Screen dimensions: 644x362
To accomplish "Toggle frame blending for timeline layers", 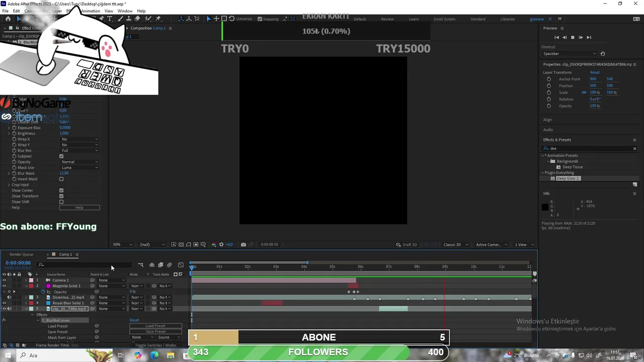I will click(x=160, y=265).
